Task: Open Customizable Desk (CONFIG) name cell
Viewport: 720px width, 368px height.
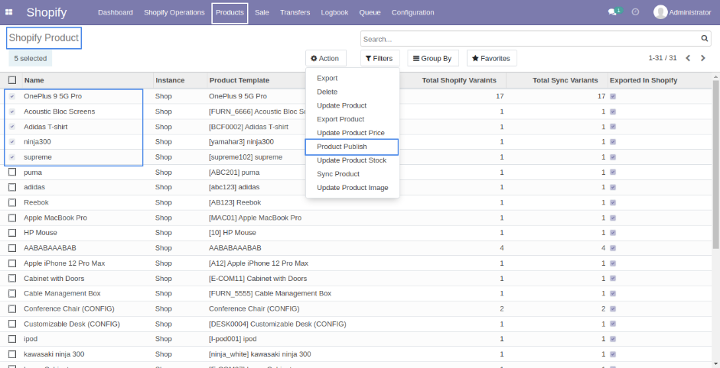Action: (x=72, y=324)
